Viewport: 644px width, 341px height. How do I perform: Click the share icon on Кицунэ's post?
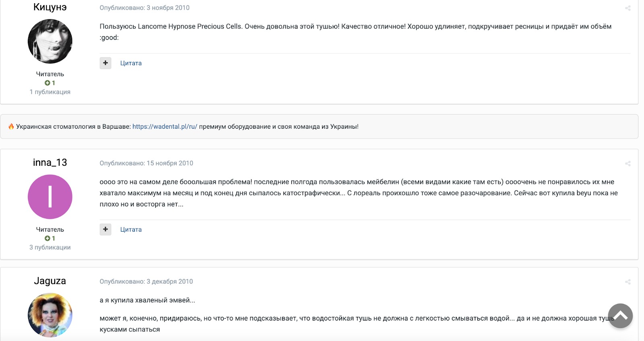pyautogui.click(x=627, y=8)
